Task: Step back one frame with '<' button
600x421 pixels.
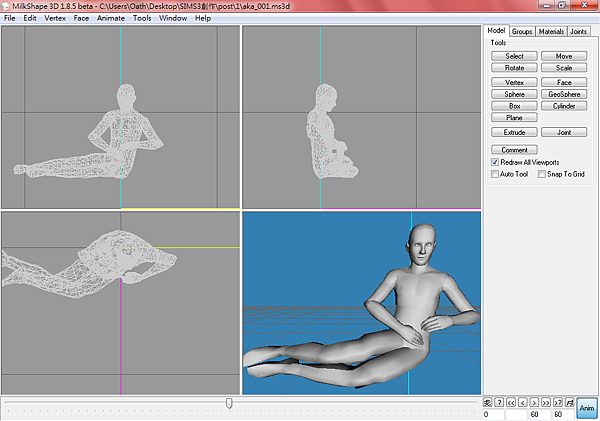Action: (x=521, y=402)
